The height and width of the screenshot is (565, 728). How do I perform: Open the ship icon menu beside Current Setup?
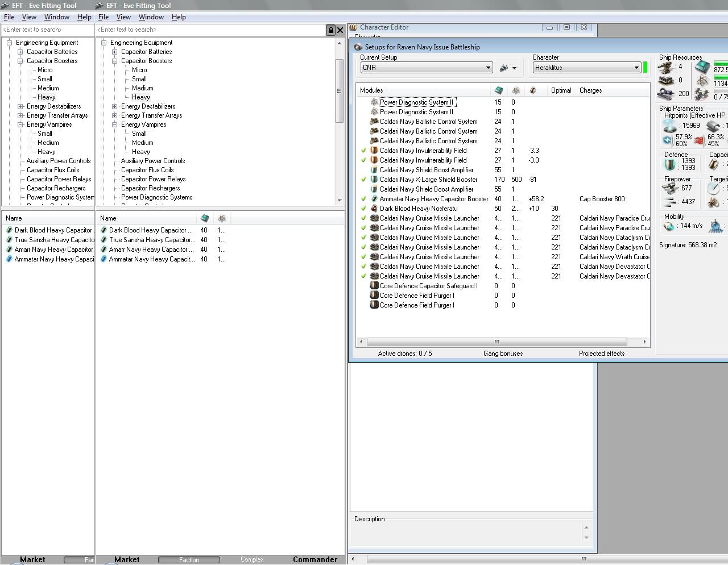coord(507,68)
